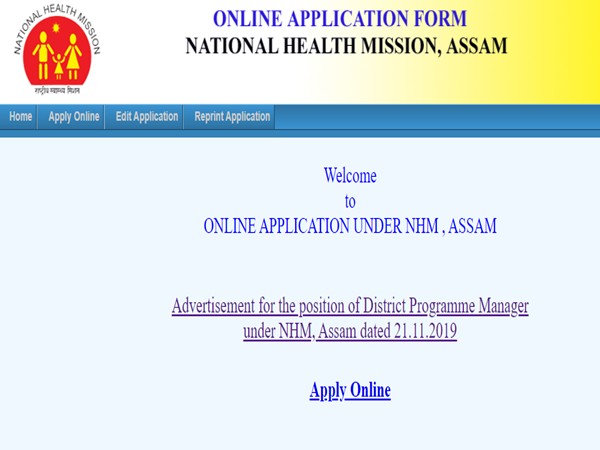Open the Reprint Application menu item
Image resolution: width=600 pixels, height=450 pixels.
pyautogui.click(x=232, y=117)
